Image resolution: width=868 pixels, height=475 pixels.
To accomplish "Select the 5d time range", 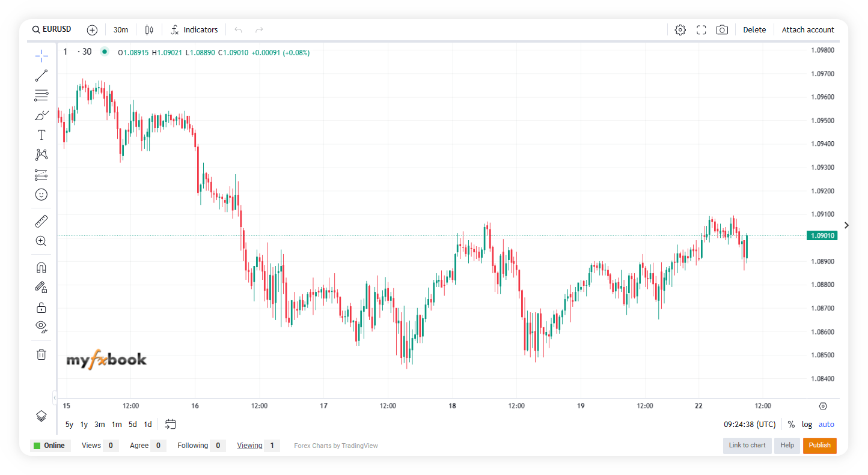I will point(133,425).
